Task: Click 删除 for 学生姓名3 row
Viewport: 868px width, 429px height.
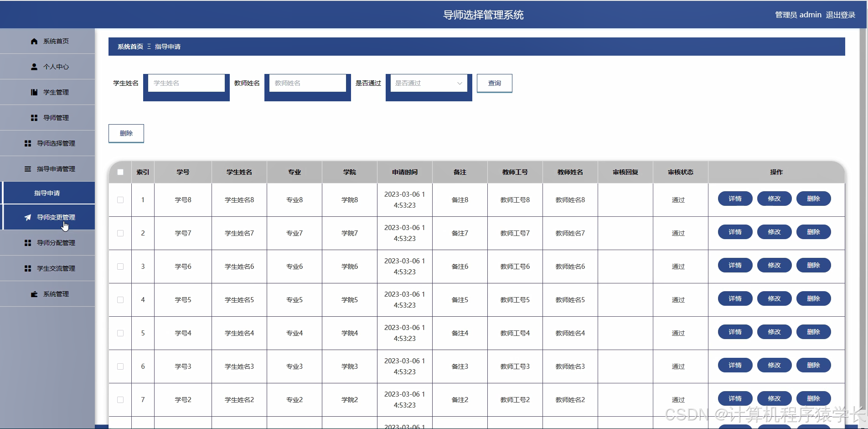Action: coord(814,365)
